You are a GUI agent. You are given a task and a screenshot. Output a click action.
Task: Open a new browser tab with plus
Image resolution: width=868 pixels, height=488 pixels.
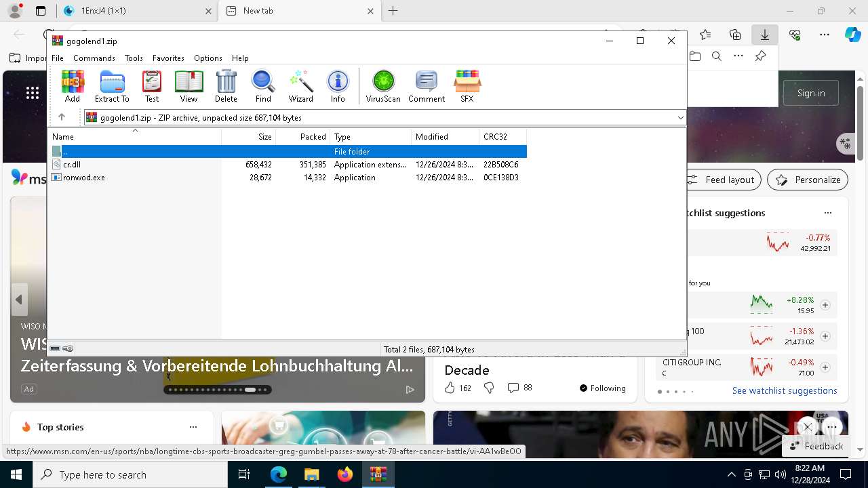pyautogui.click(x=393, y=11)
